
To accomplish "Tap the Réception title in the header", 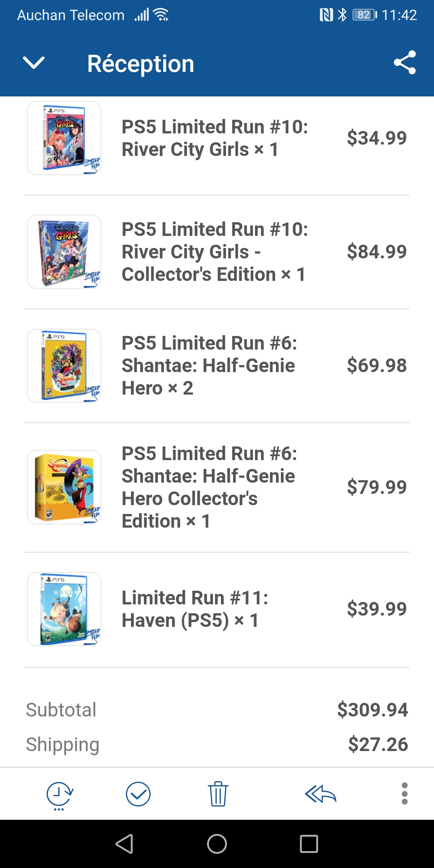I will click(x=141, y=63).
